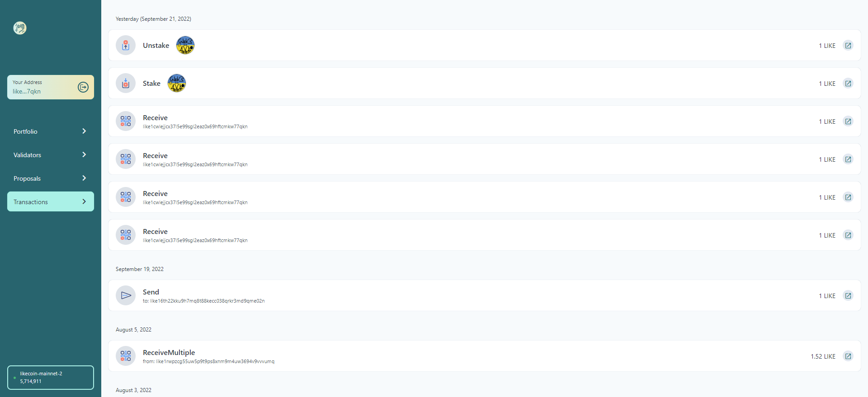
Task: Click the LikeCoin clapping-hands logo
Action: pyautogui.click(x=20, y=28)
